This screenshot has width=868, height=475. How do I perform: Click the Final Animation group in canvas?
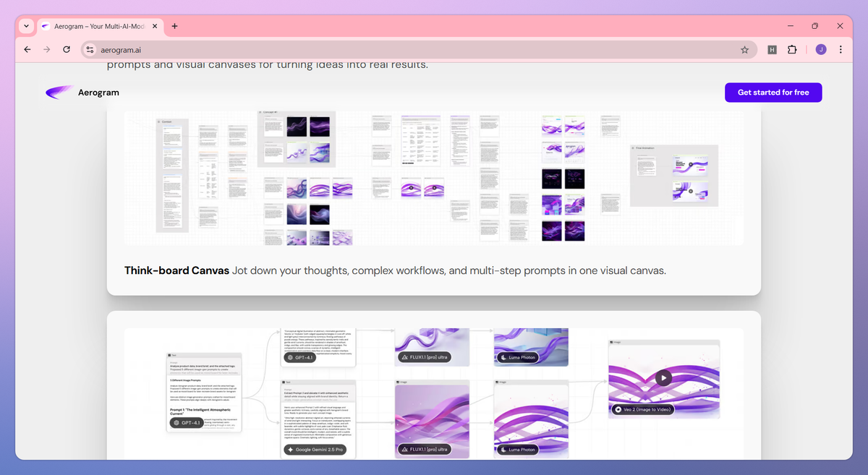coord(674,176)
